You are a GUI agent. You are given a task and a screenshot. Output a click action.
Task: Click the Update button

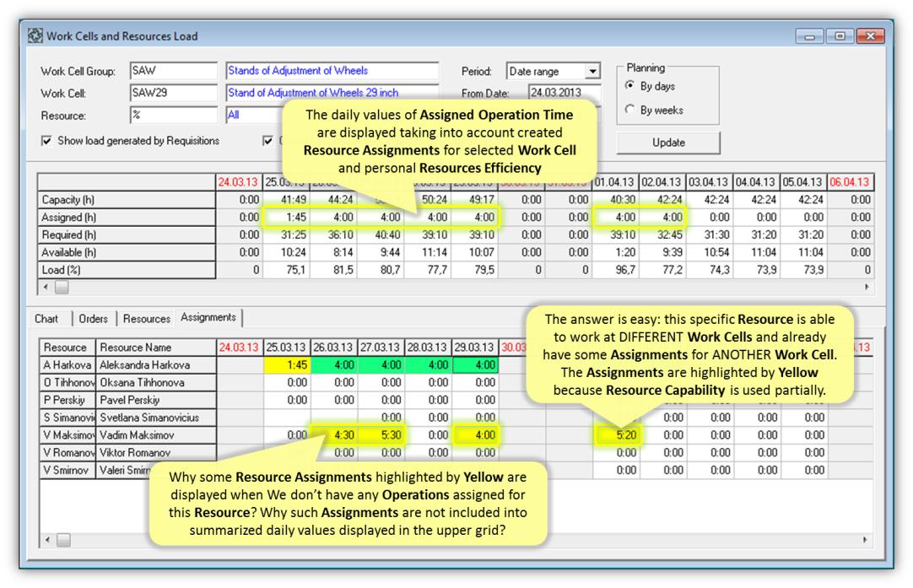(668, 143)
